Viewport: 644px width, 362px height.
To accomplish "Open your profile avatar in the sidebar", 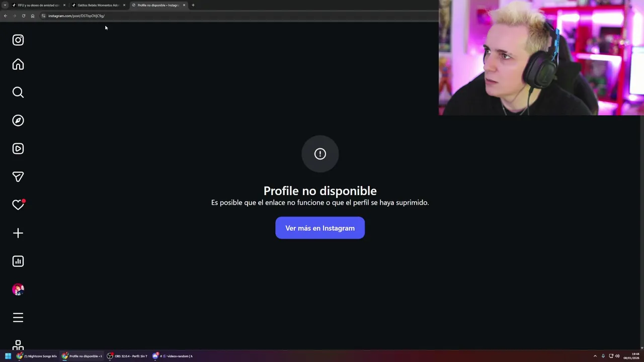I will [18, 290].
